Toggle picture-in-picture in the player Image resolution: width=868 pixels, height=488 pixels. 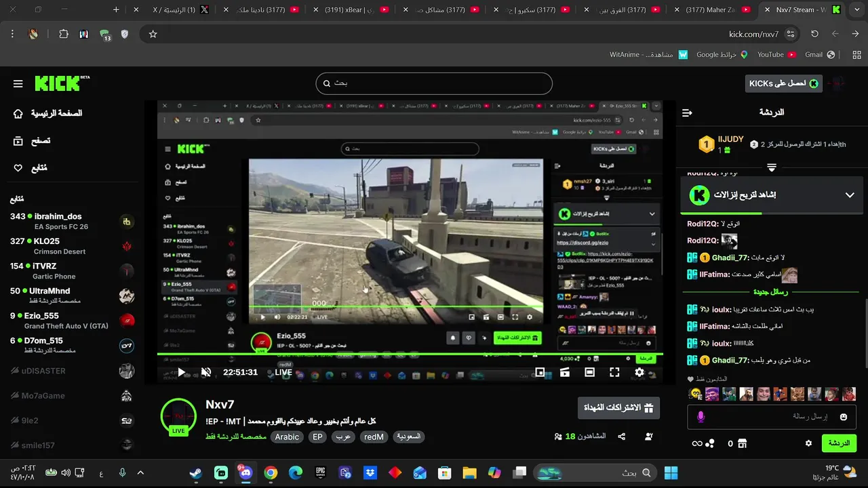[540, 372]
